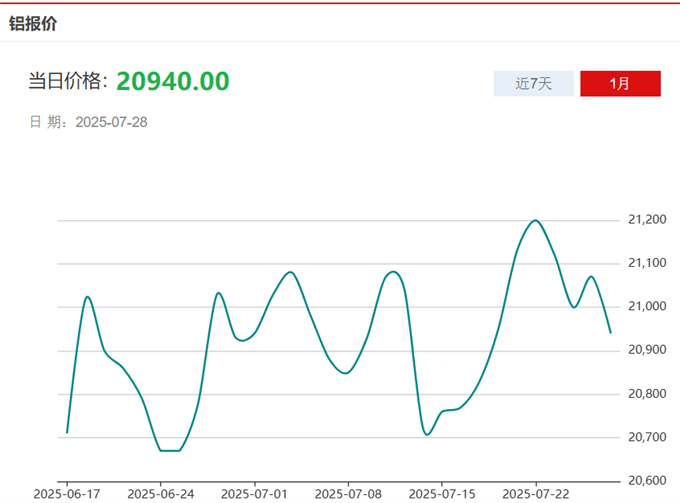This screenshot has height=503, width=680.
Task: Click the 2025-07-22 x-axis label
Action: tap(535, 494)
